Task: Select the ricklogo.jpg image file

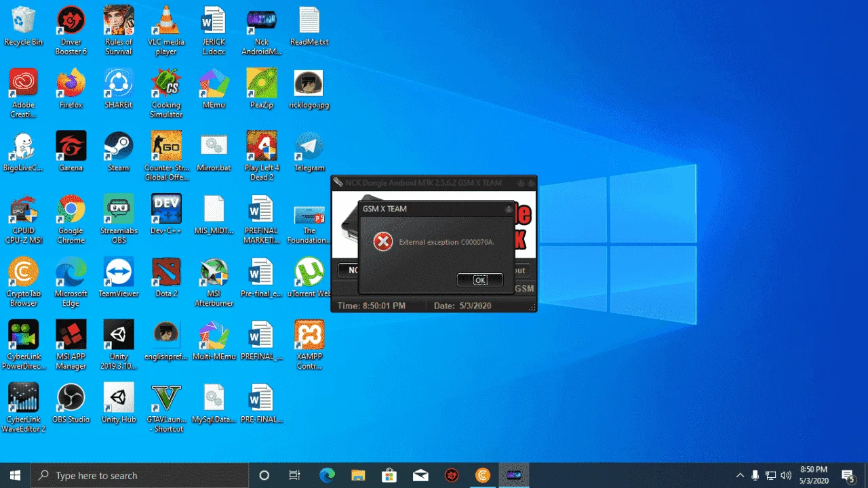Action: (309, 89)
